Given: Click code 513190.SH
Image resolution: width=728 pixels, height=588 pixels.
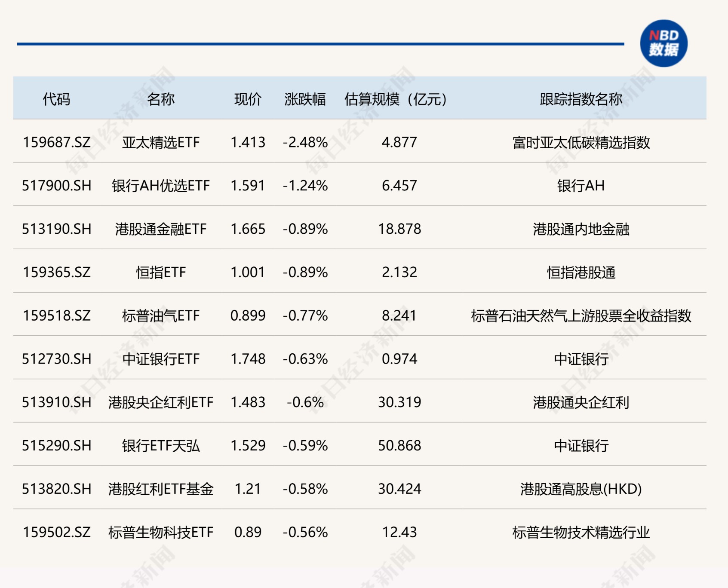Looking at the screenshot, I should click(56, 229).
